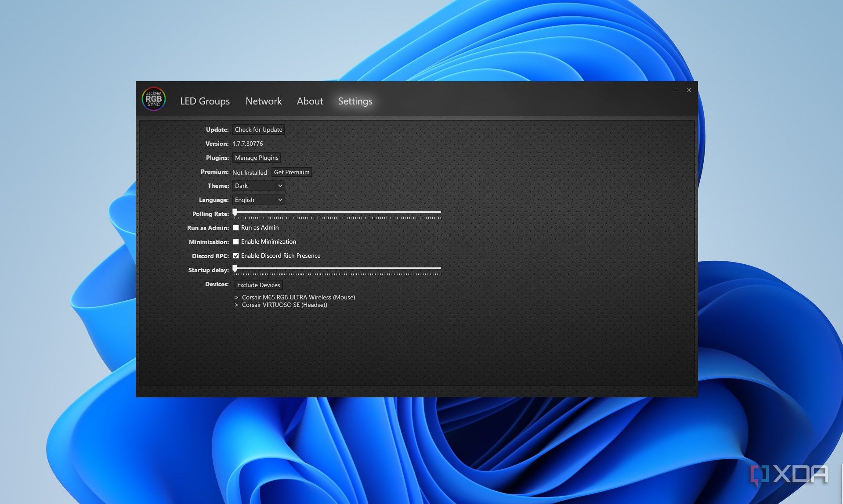Expand Corsair M65 RGB ULTRA Wireless device

click(236, 298)
